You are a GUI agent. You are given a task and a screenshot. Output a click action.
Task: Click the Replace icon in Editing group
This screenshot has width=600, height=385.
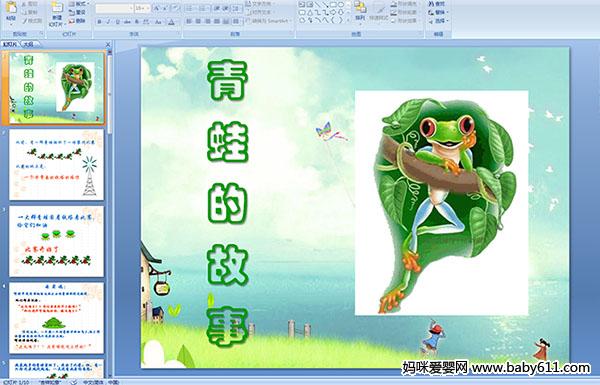click(431, 12)
